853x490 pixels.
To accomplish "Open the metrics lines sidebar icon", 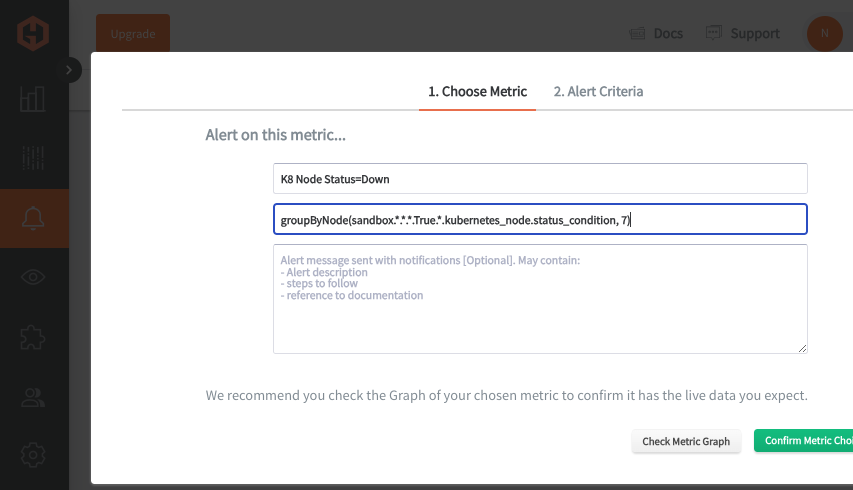I will point(33,158).
